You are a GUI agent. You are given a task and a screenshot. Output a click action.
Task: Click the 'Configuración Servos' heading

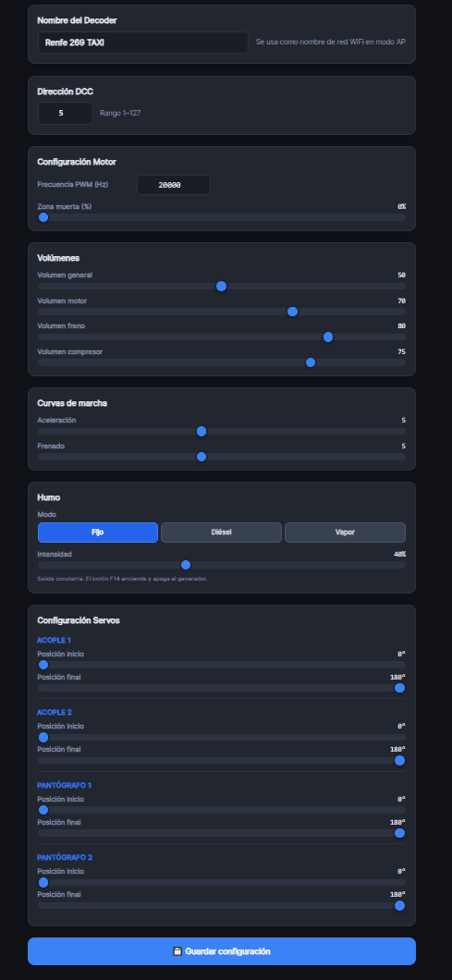pos(79,620)
